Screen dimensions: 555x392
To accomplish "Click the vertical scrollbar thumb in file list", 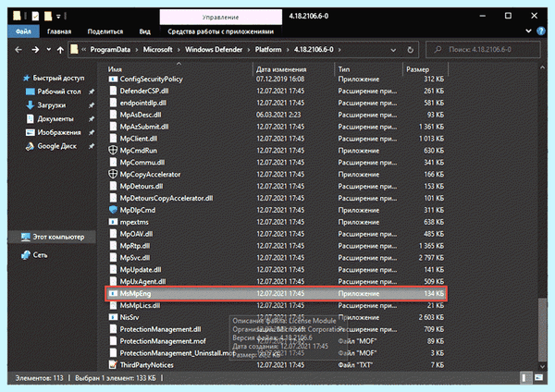I will [x=542, y=329].
